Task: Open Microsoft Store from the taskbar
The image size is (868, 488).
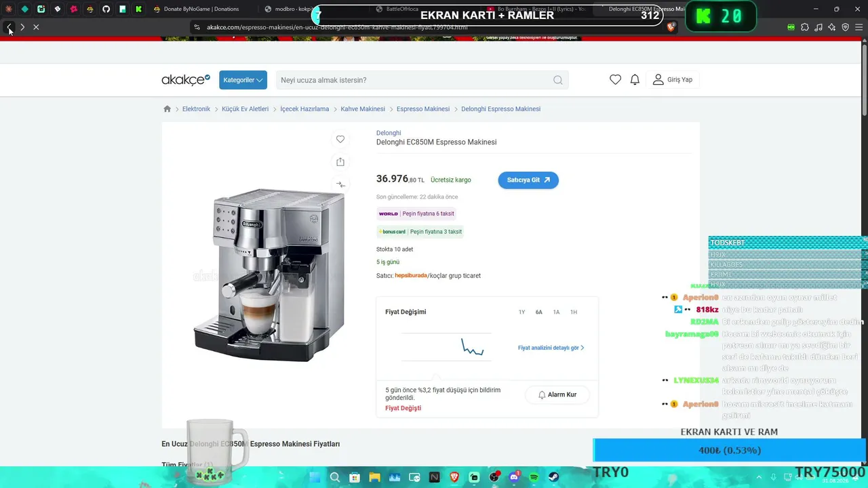Action: click(x=355, y=477)
